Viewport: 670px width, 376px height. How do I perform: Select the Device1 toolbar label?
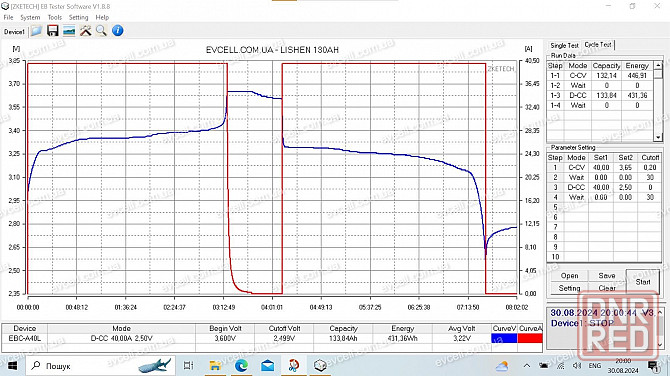14,32
